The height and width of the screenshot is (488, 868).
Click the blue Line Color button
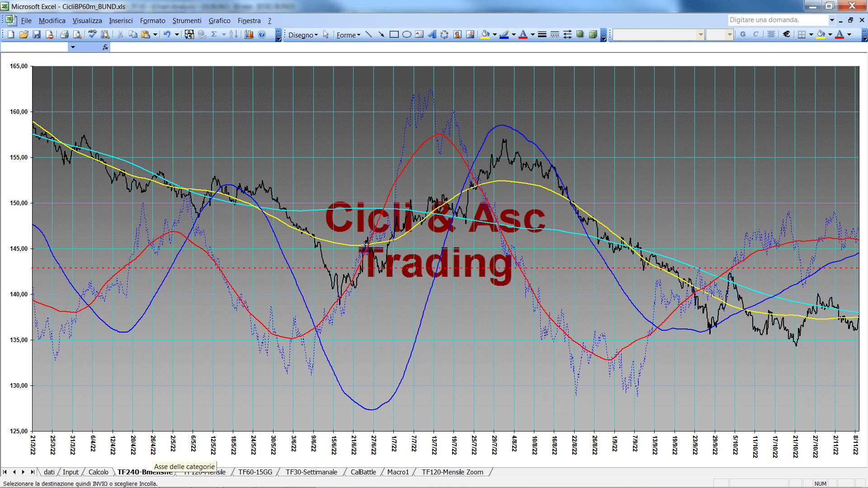504,34
